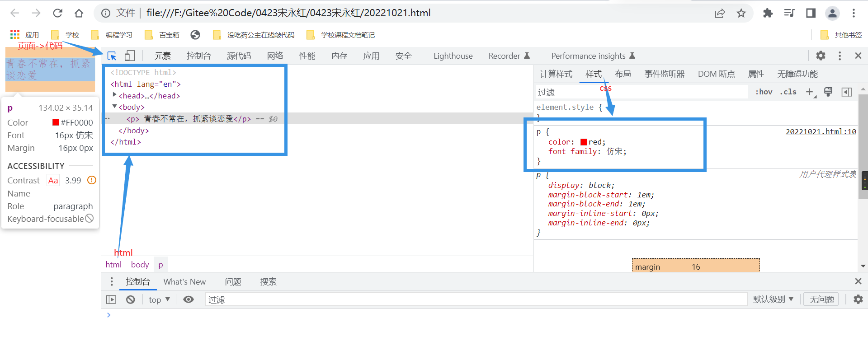Close the console drawer
The image size is (868, 360).
[x=858, y=281]
